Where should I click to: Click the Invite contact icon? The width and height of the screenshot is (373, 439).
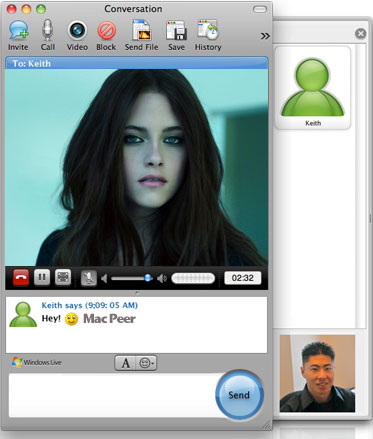[x=18, y=35]
